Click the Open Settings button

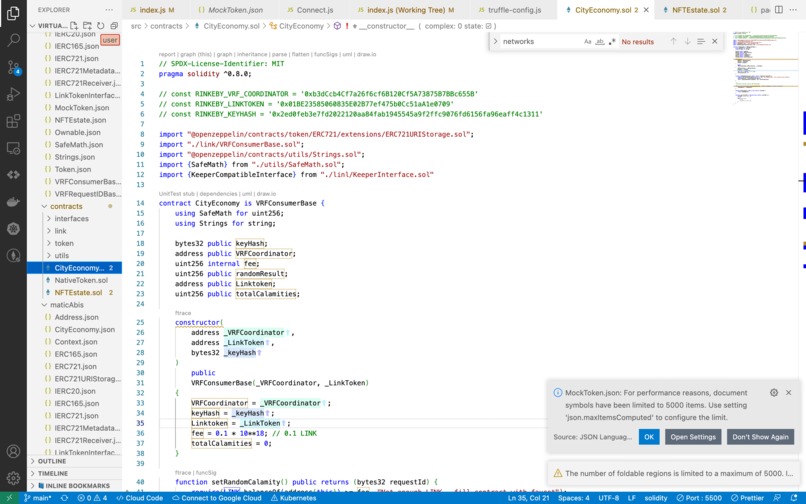click(693, 437)
